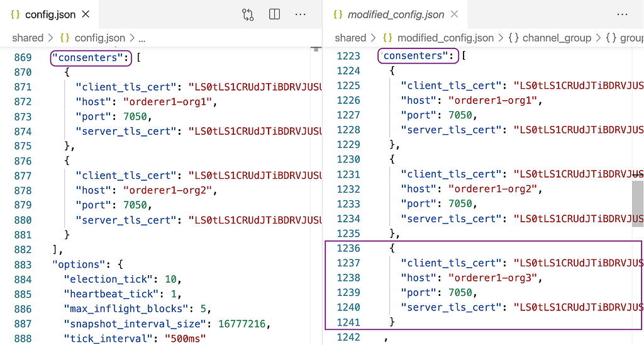Image resolution: width=644 pixels, height=345 pixels.
Task: Click "max_inflight_blocks" key on line 886
Action: [126, 309]
